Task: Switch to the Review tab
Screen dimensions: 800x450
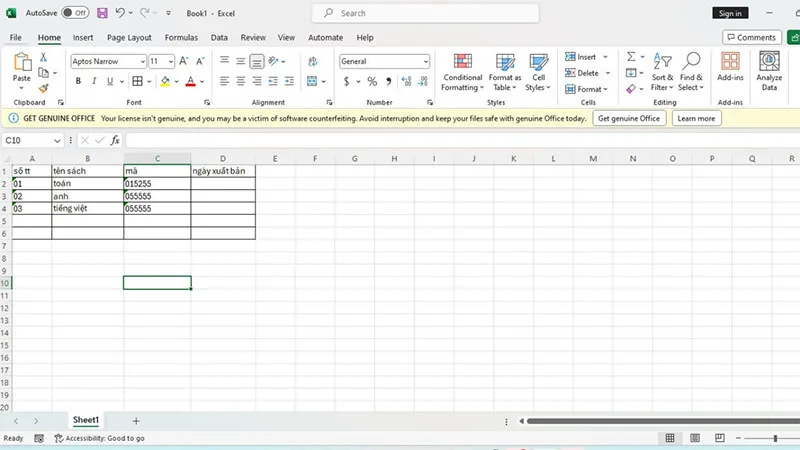Action: [253, 37]
